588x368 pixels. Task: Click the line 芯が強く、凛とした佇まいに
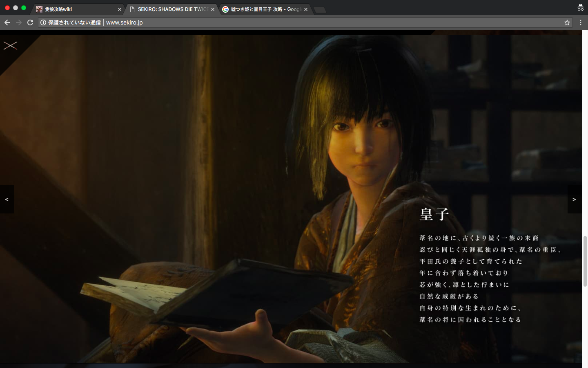pyautogui.click(x=464, y=285)
